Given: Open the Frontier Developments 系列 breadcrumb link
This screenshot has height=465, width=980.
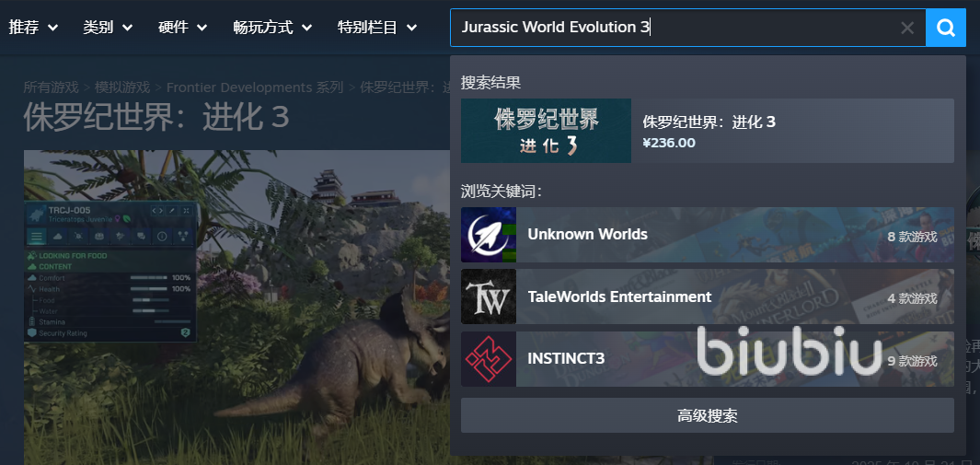Looking at the screenshot, I should [x=254, y=87].
